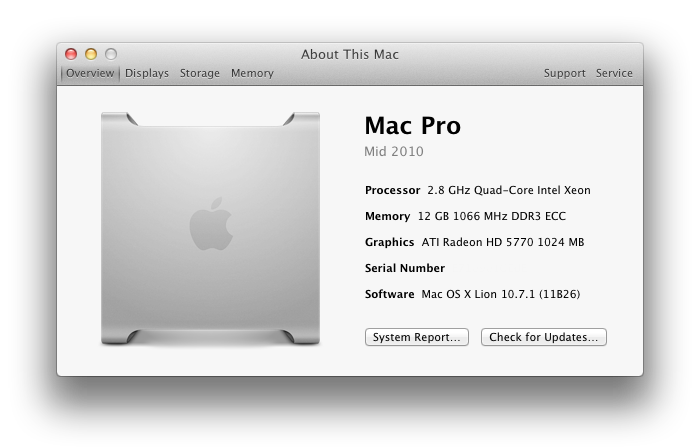Open the Support section

pos(564,73)
